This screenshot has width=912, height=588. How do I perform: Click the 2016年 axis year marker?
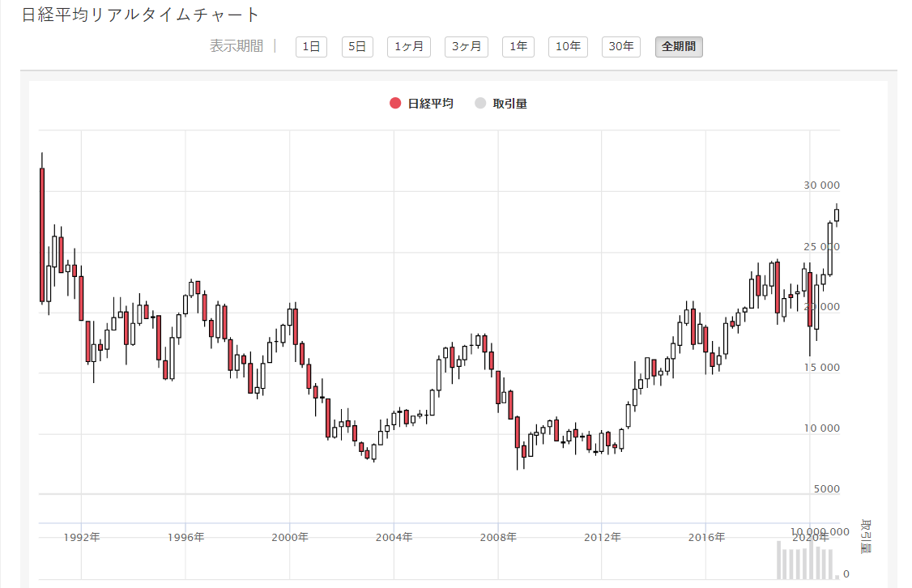(706, 537)
